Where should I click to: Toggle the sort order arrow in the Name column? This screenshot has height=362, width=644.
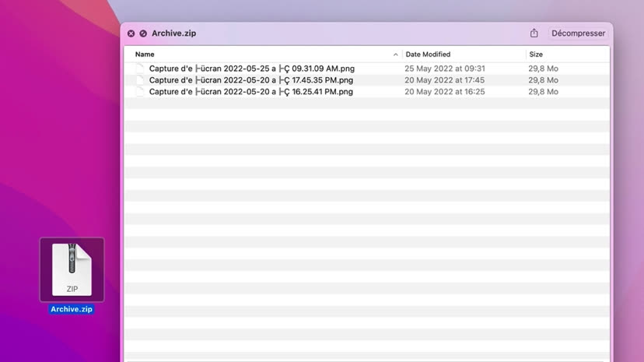coord(396,54)
